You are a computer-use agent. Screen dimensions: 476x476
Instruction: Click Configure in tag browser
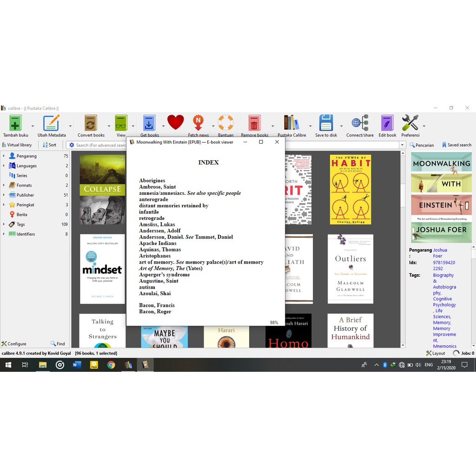coord(14,344)
